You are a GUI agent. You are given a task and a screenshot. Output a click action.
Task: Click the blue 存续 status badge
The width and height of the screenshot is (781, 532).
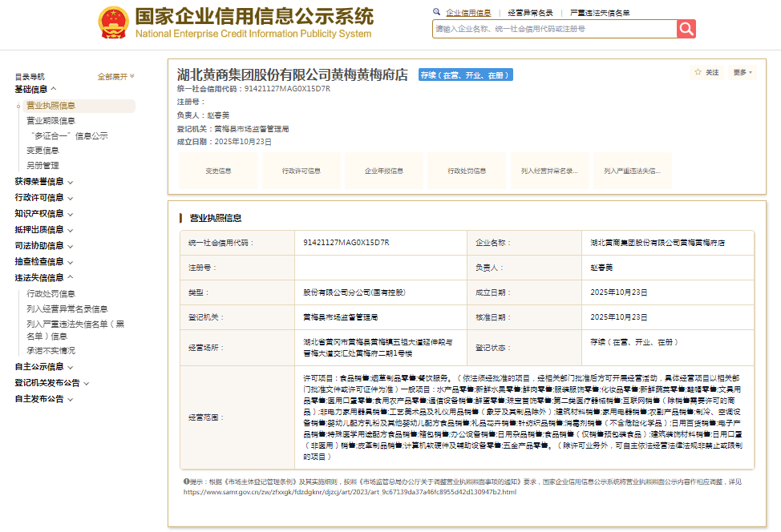(466, 75)
